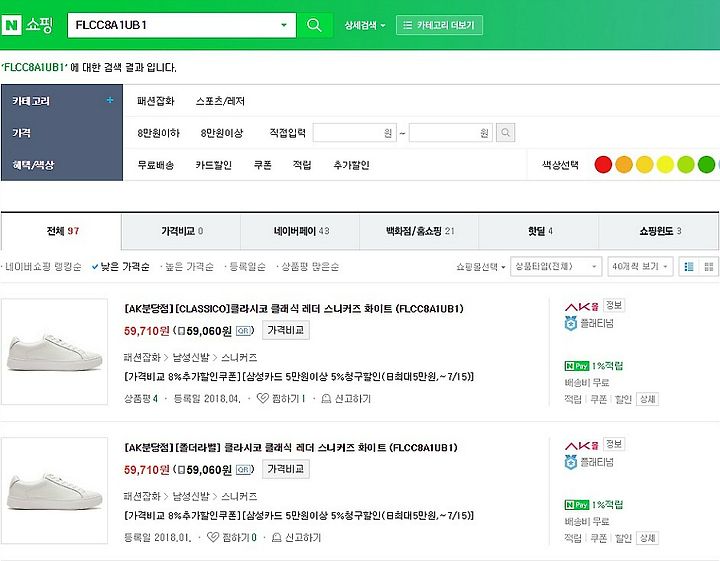Screen dimensions: 720x561
Task: Click the maximum price input field
Action: pos(450,133)
